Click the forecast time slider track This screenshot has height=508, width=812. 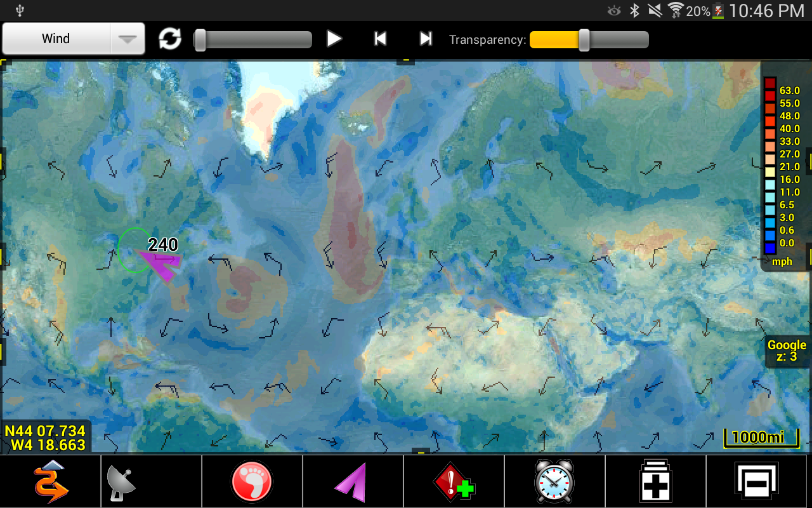tap(252, 39)
